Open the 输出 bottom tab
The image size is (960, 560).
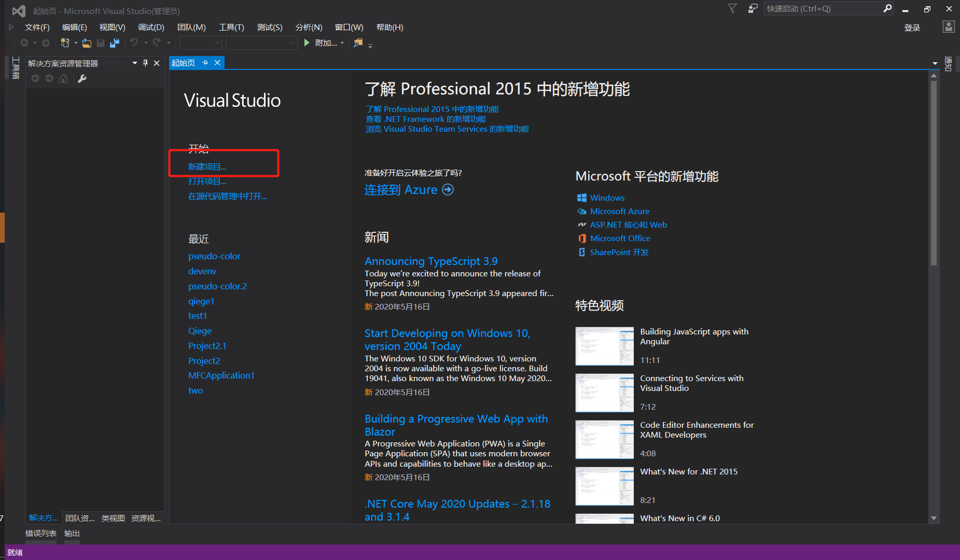coord(72,533)
